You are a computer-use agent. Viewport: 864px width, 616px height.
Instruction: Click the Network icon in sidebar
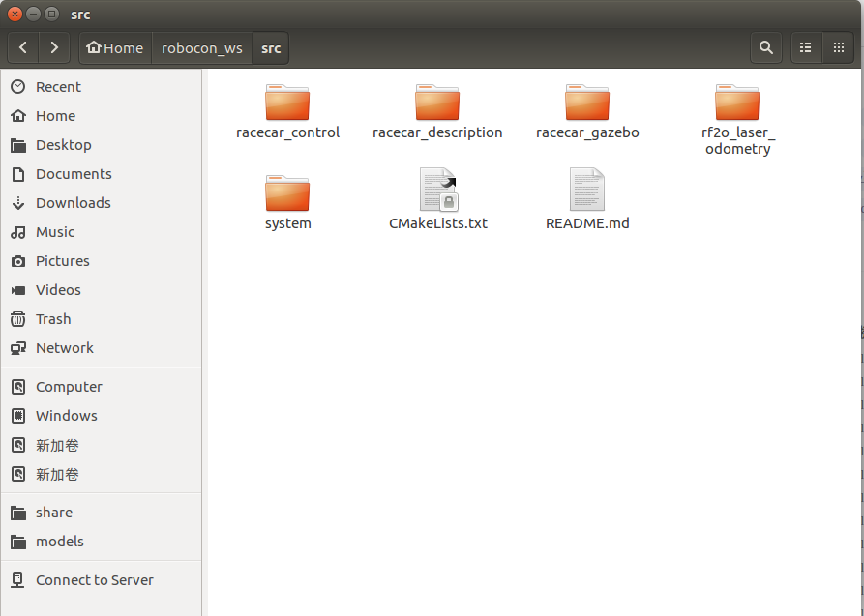click(x=18, y=348)
